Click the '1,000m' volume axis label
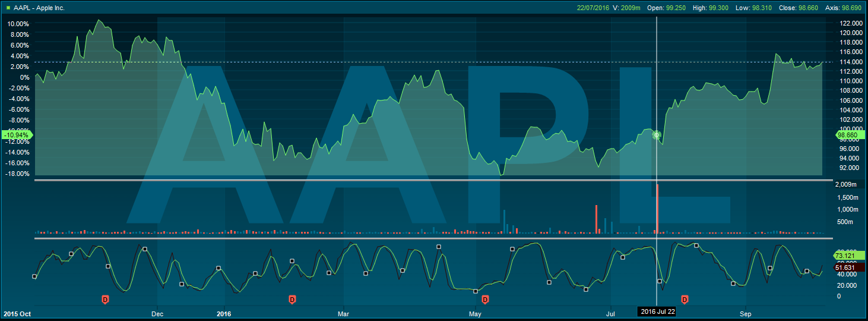The image size is (868, 321). click(x=848, y=210)
